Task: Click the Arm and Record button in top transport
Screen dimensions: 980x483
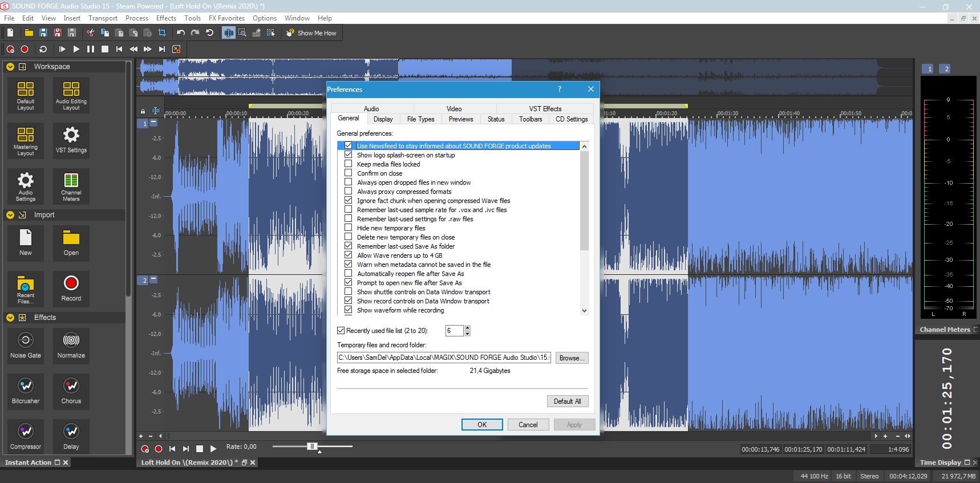Action: tap(10, 49)
